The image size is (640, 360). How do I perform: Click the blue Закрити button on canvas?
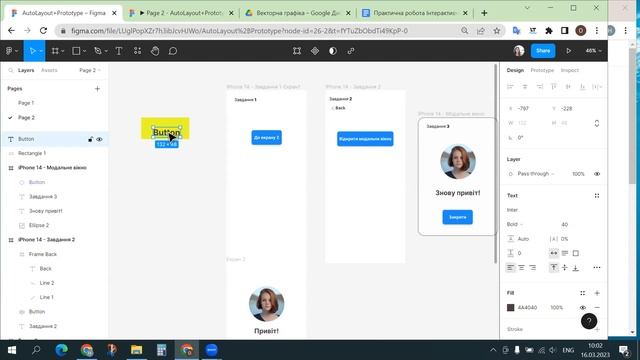tap(458, 217)
